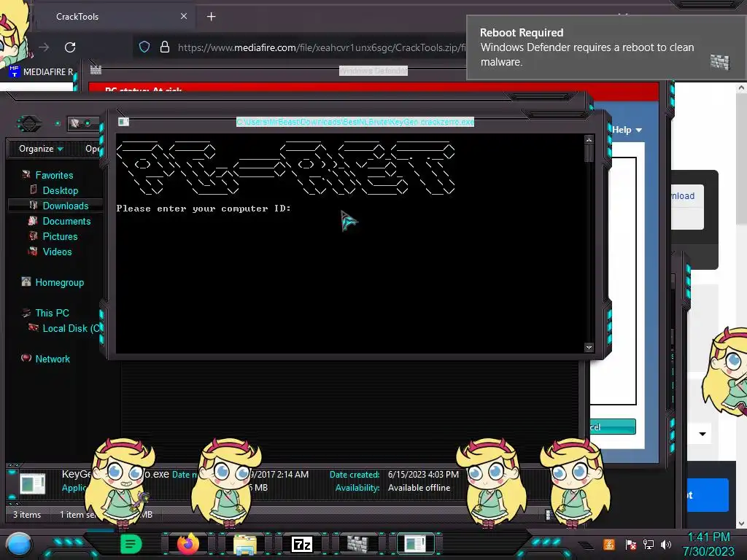
Task: Click '3 items' in Explorer status bar
Action: (x=27, y=514)
